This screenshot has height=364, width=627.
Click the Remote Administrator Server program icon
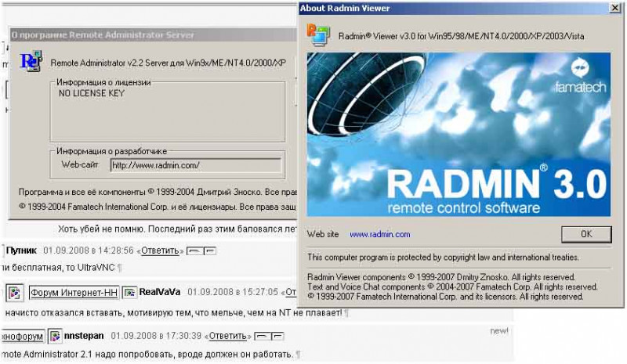pos(31,61)
